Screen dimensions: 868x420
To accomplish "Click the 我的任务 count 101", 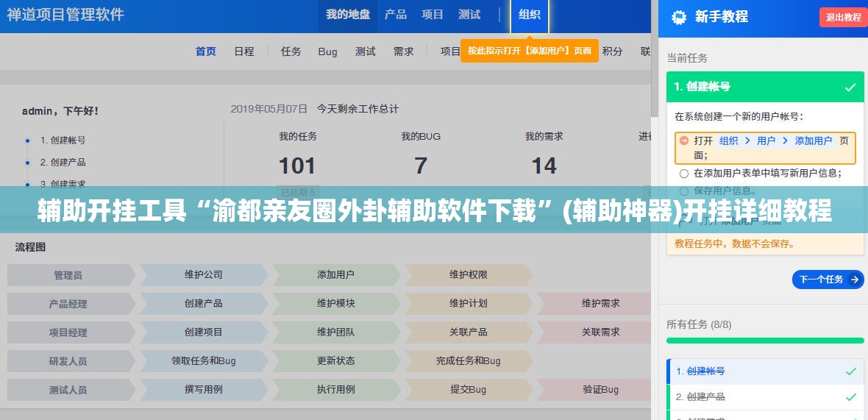I will click(x=296, y=165).
